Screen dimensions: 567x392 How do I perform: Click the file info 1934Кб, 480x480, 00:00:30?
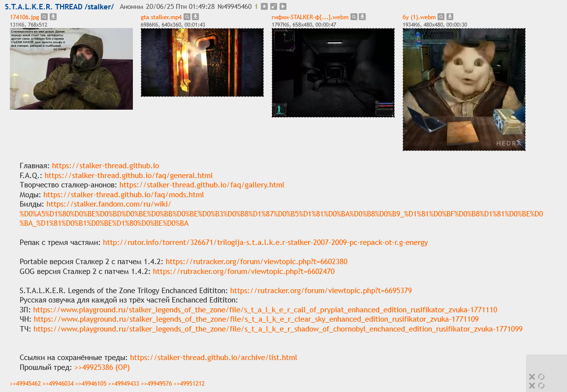tap(435, 25)
